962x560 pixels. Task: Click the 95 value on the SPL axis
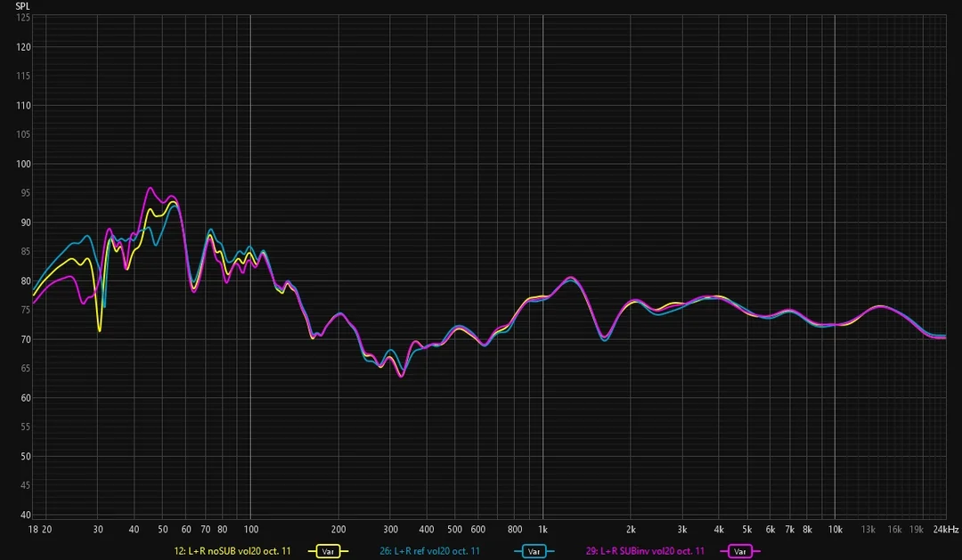click(x=25, y=193)
